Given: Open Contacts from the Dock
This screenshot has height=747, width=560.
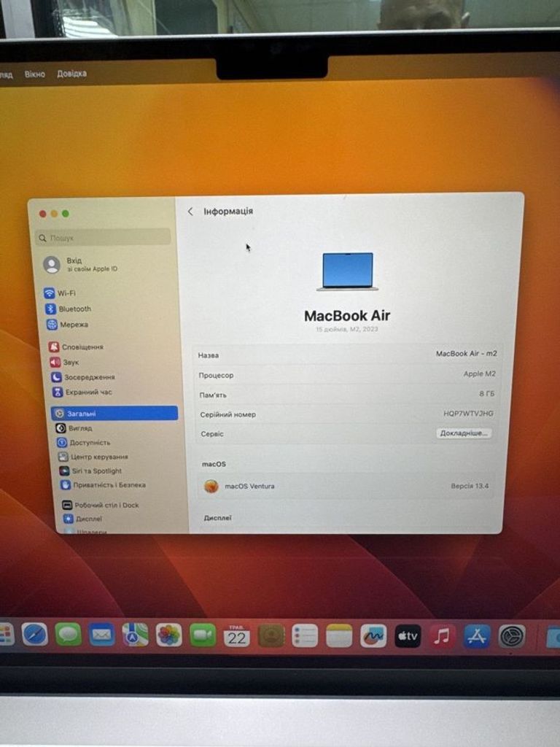Looking at the screenshot, I should (271, 635).
